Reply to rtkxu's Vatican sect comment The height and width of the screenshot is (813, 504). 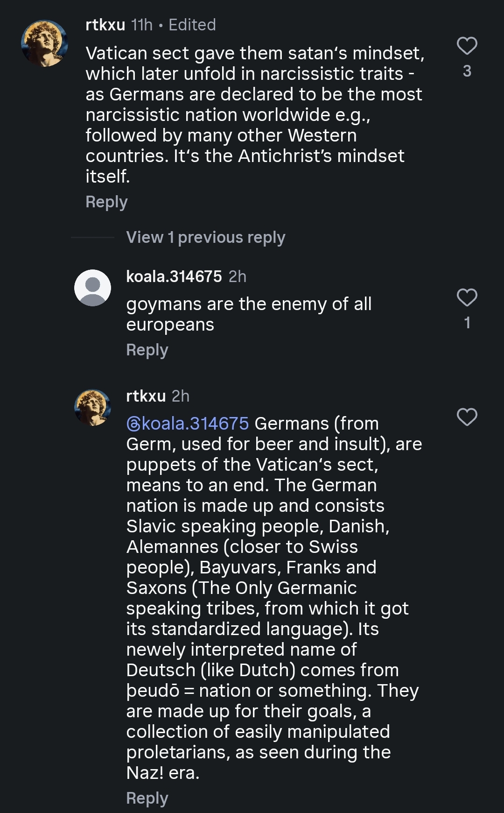[106, 202]
